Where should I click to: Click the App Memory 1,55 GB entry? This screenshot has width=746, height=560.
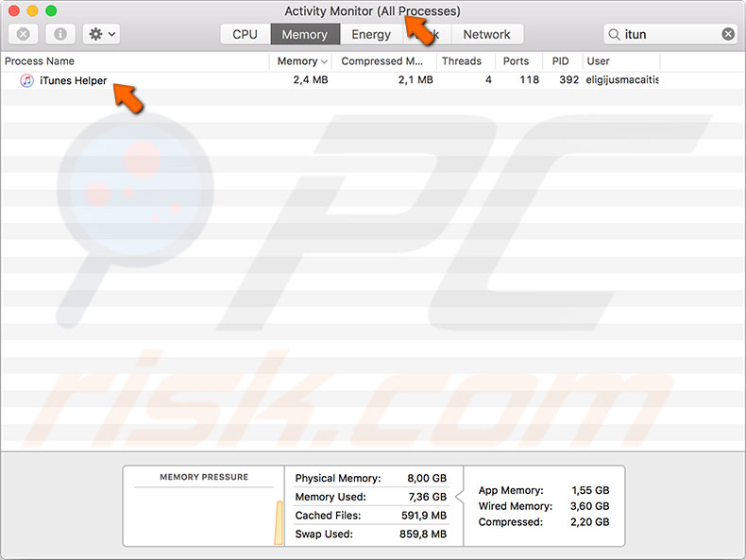click(x=544, y=490)
